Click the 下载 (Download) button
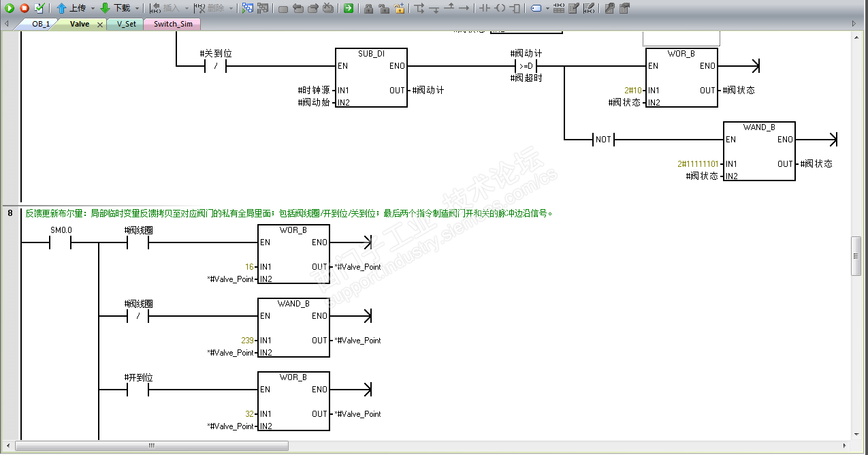868x455 pixels. pos(114,8)
